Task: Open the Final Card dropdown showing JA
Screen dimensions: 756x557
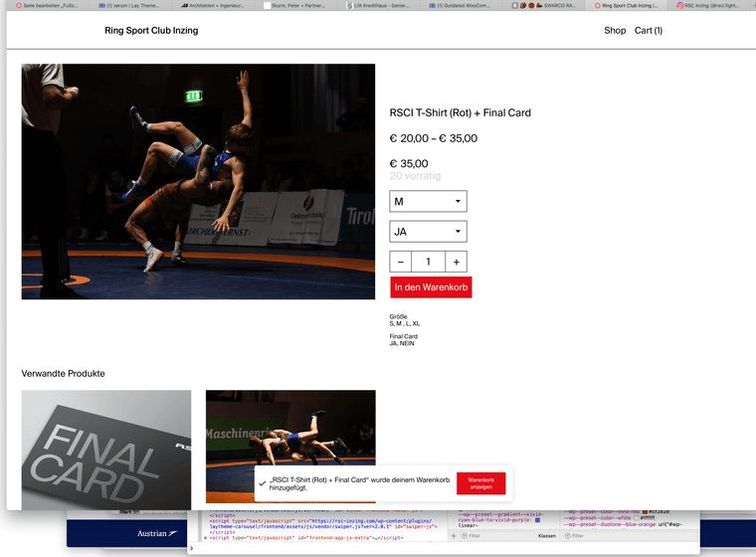Action: coord(428,232)
